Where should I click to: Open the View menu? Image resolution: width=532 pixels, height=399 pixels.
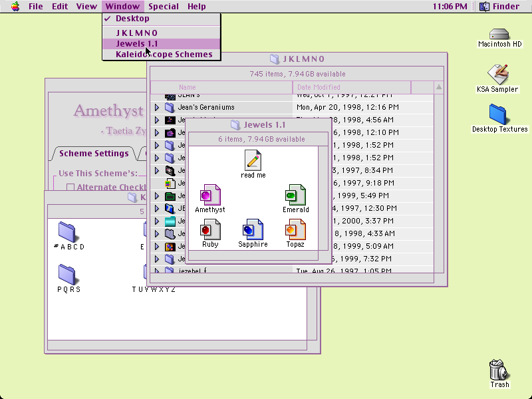86,7
